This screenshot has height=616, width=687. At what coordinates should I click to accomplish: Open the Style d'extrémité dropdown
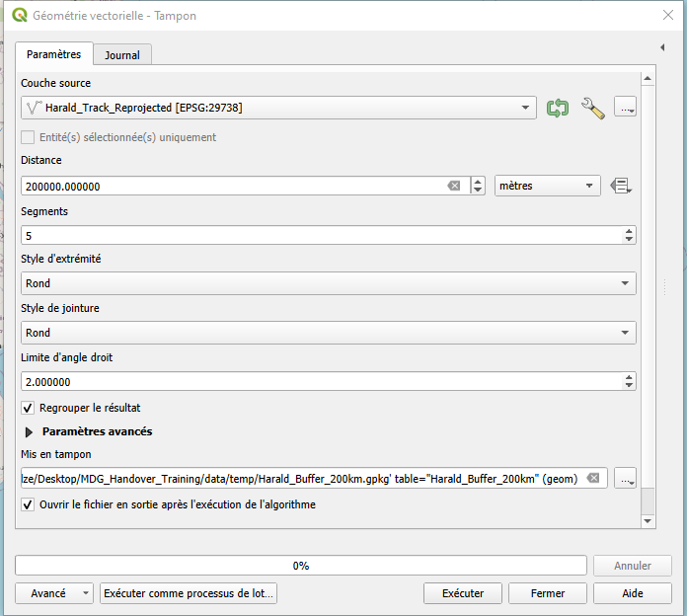328,283
